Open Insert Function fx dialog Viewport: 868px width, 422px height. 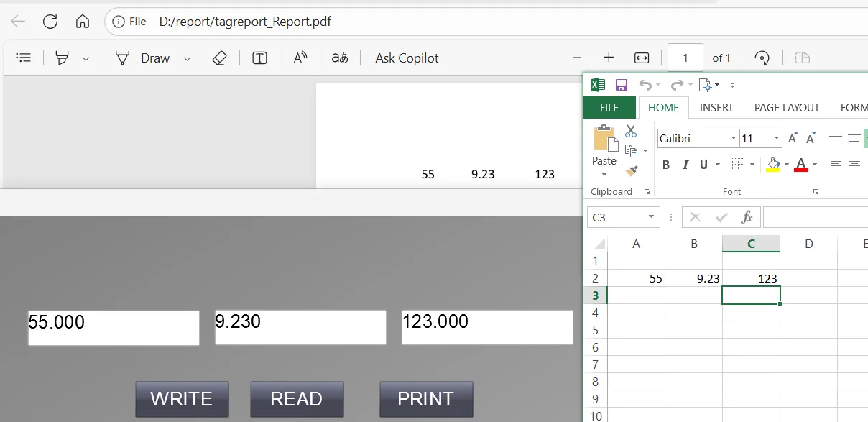[747, 216]
